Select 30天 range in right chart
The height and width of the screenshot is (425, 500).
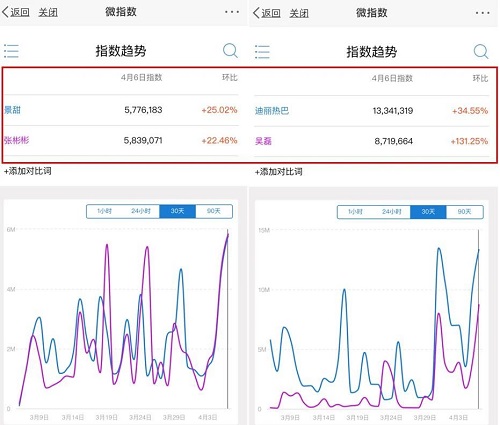[x=428, y=212]
